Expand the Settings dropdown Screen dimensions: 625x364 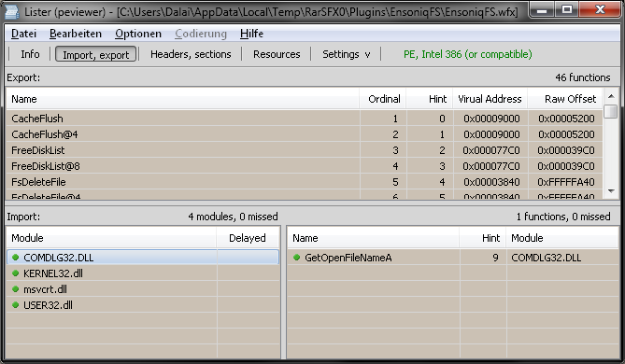346,54
